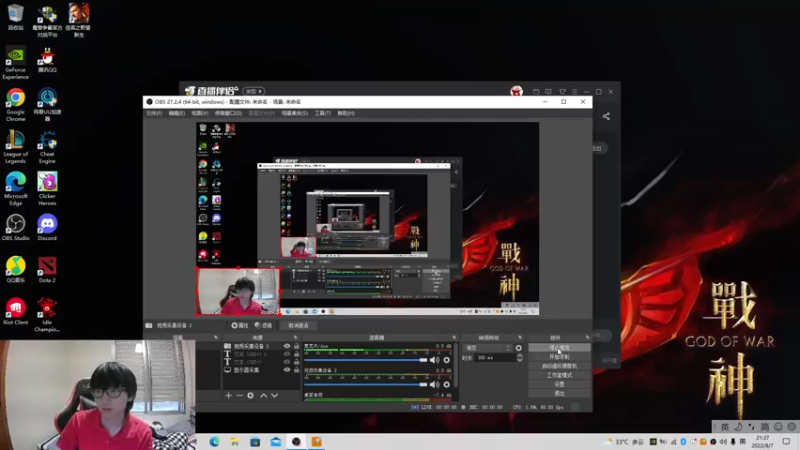Click the Start Recording button in OBS Controls
The width and height of the screenshot is (800, 450).
pos(559,357)
